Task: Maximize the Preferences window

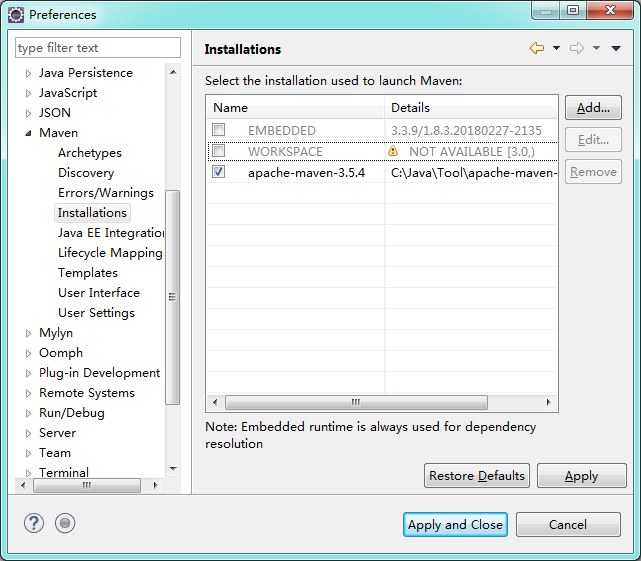Action: (x=573, y=10)
